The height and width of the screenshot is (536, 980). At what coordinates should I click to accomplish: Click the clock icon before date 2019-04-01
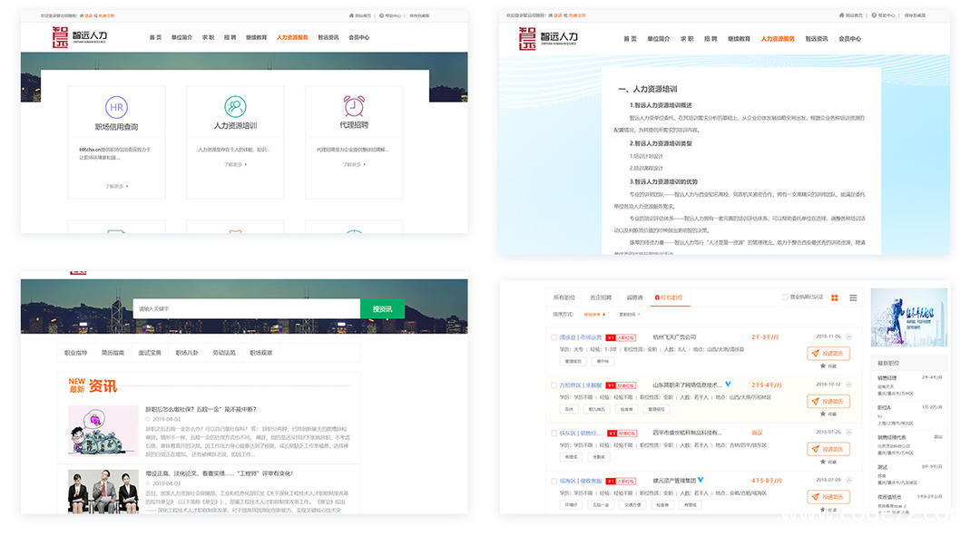point(148,419)
